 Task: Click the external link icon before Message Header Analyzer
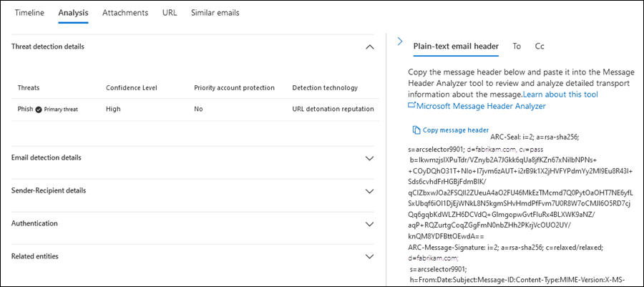(x=411, y=105)
